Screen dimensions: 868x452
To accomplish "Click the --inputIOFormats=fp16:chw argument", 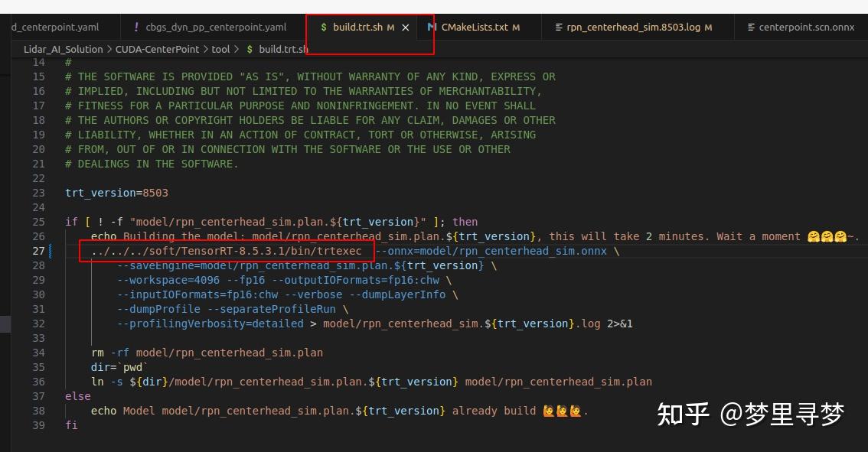I will tap(197, 295).
